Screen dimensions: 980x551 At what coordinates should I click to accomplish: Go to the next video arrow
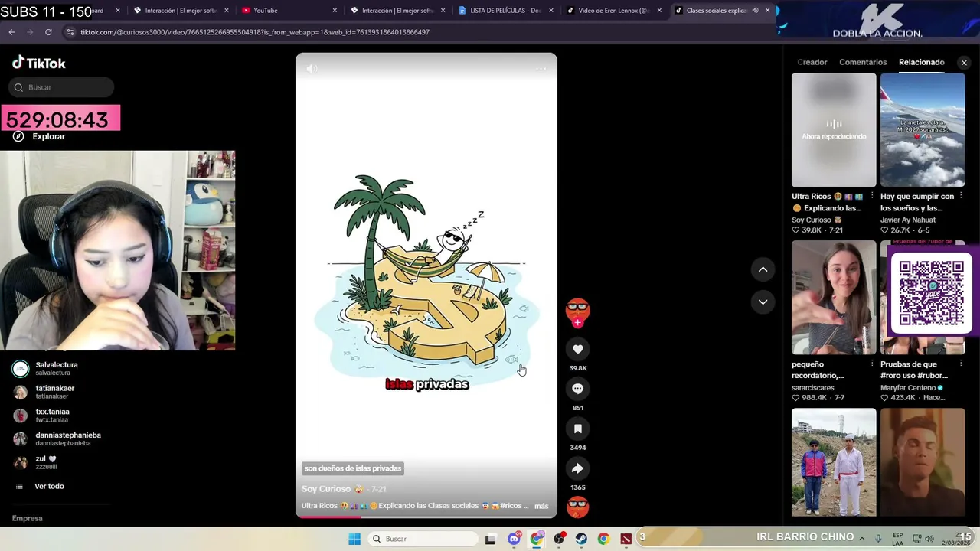pos(763,302)
